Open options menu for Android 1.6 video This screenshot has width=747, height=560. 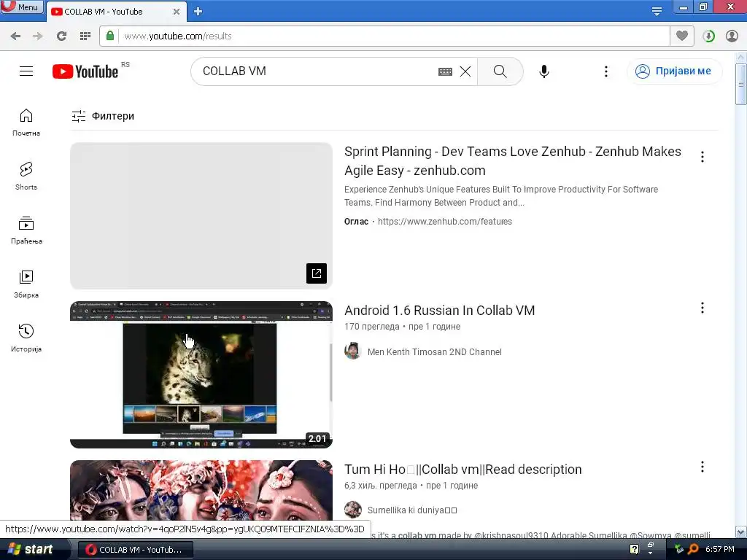(x=703, y=308)
